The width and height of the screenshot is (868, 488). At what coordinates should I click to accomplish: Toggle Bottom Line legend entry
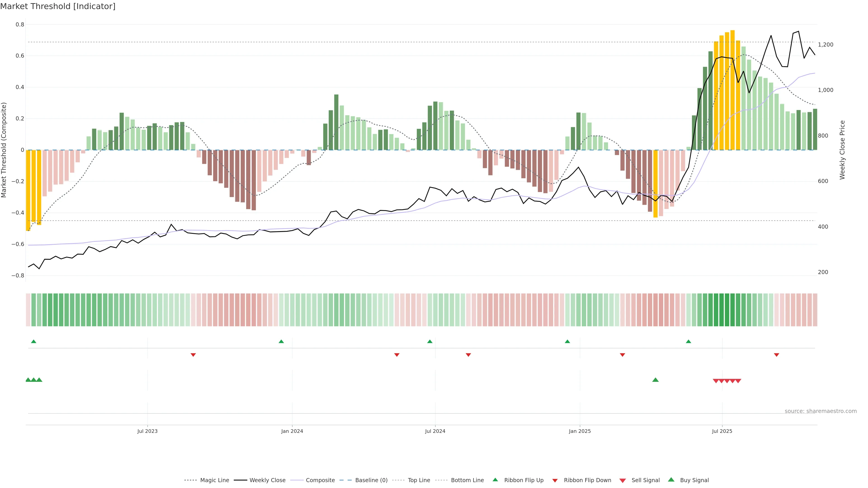coord(467,480)
